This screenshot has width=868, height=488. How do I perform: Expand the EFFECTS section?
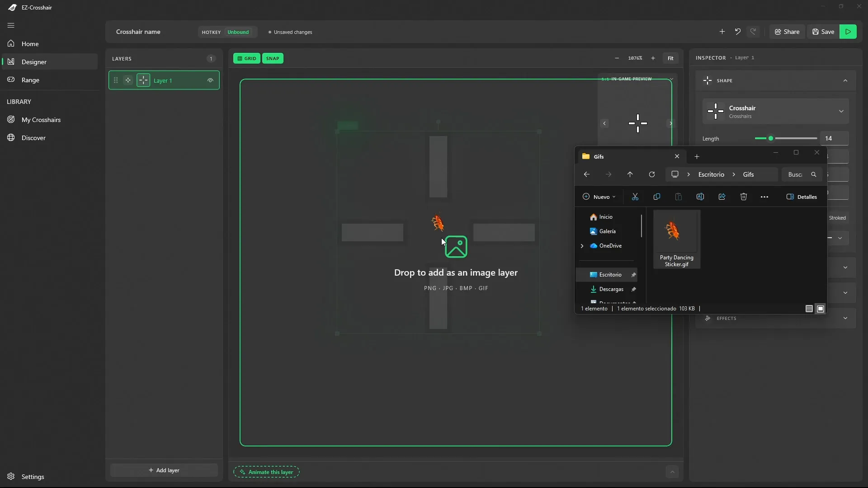(776, 319)
